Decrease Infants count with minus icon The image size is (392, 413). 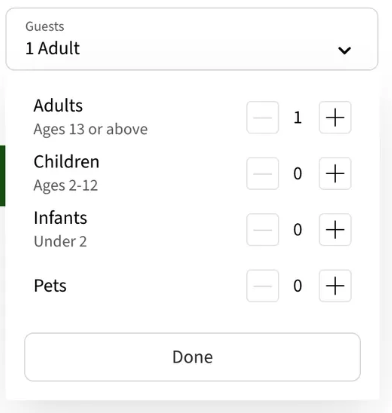tap(263, 230)
